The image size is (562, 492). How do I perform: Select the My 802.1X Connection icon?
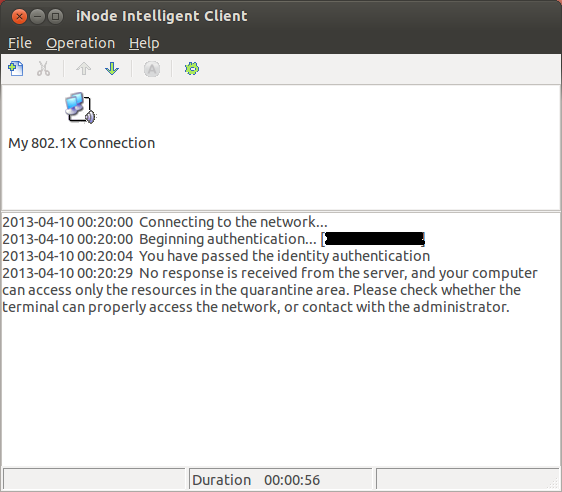click(x=81, y=108)
